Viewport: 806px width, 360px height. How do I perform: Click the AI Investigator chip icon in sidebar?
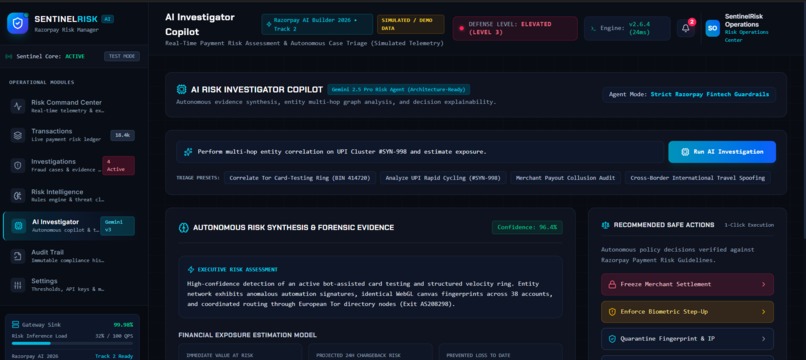[x=19, y=226]
